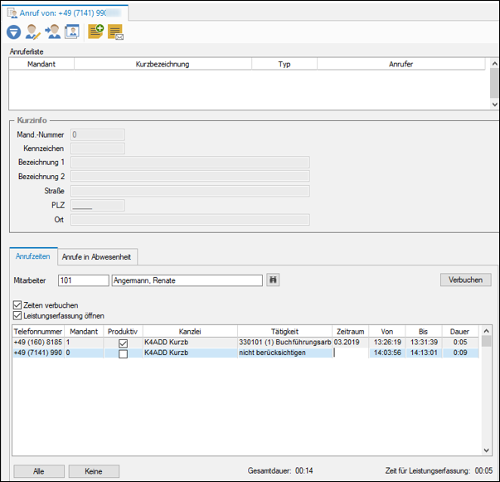Image resolution: width=500 pixels, height=482 pixels.
Task: Click the note with envelope icon
Action: (x=115, y=32)
